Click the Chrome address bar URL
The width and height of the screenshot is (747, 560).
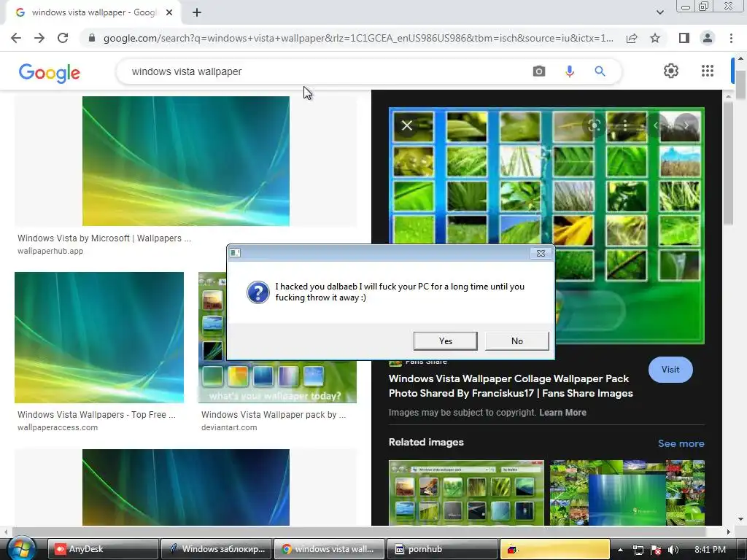[358, 38]
